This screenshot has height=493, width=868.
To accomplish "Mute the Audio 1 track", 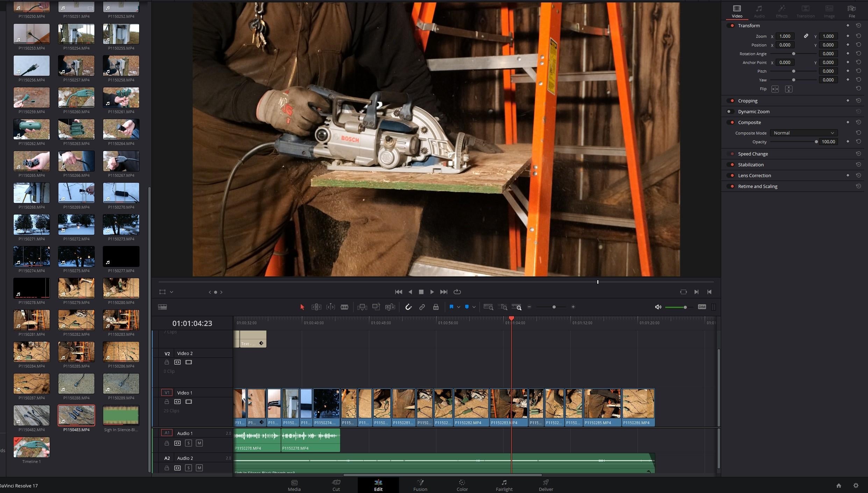I will click(x=199, y=443).
